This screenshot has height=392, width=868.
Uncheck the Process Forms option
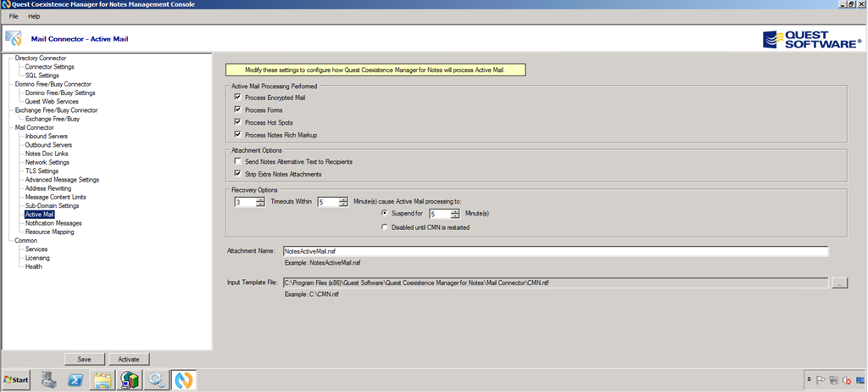(237, 109)
